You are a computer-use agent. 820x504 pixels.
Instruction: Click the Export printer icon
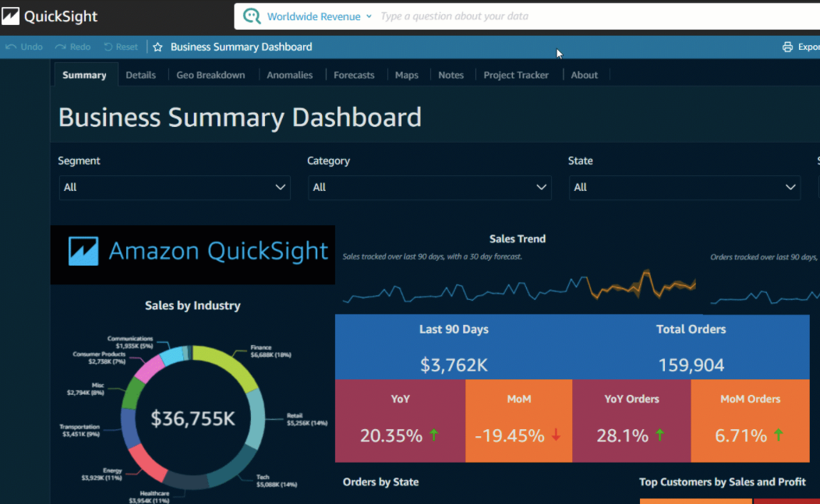(x=787, y=47)
